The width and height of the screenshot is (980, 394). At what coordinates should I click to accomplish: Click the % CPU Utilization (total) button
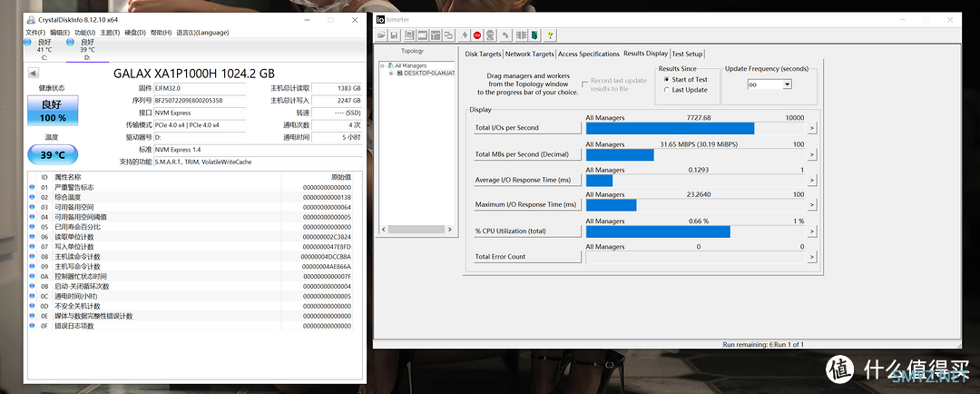[x=527, y=231]
